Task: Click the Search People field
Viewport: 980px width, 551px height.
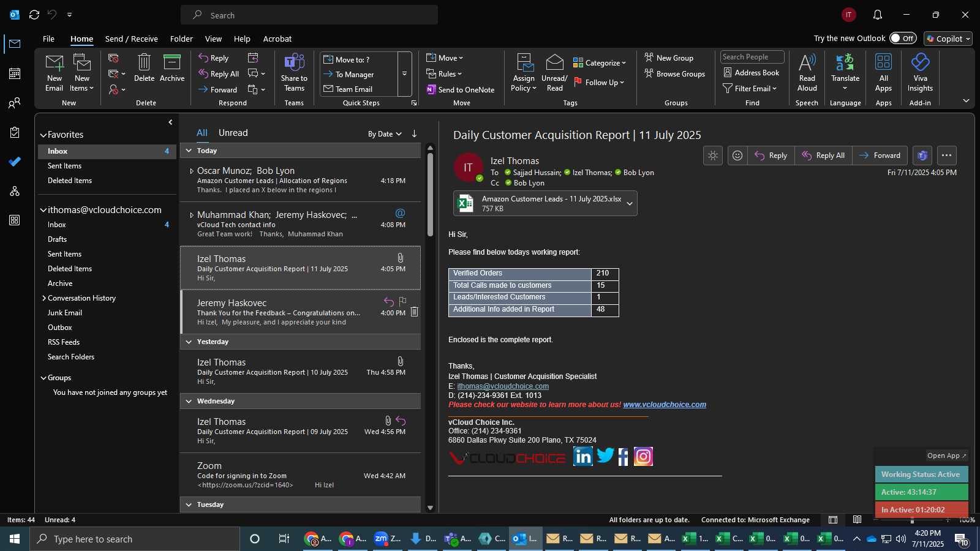Action: pos(752,57)
